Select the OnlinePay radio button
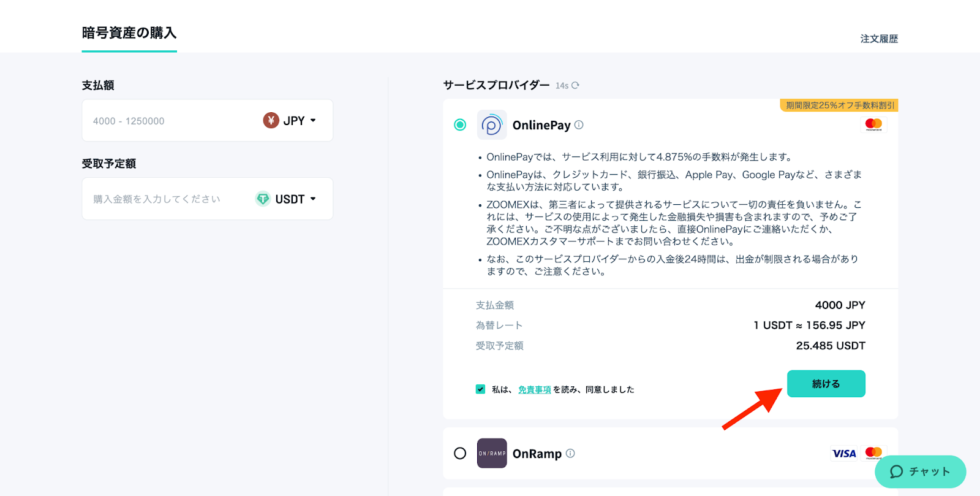The height and width of the screenshot is (496, 980). point(460,124)
